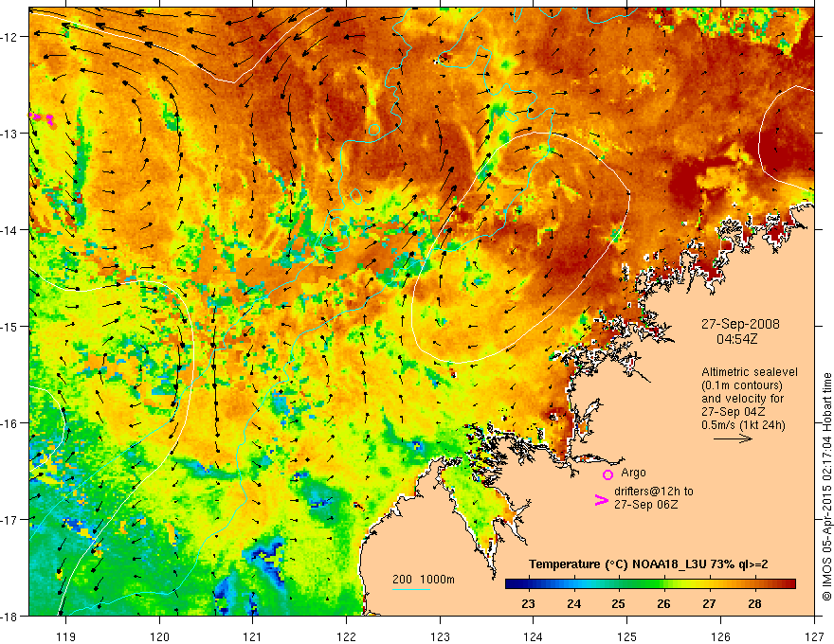Click the cyan 200/1000m depth contour legend line
The width and height of the screenshot is (834, 644).
(411, 589)
